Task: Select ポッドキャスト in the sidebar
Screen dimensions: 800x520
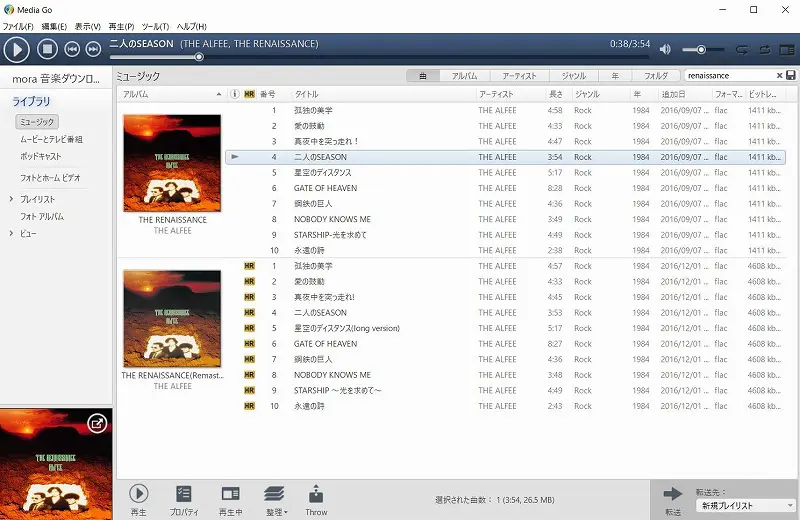Action: pyautogui.click(x=40, y=157)
